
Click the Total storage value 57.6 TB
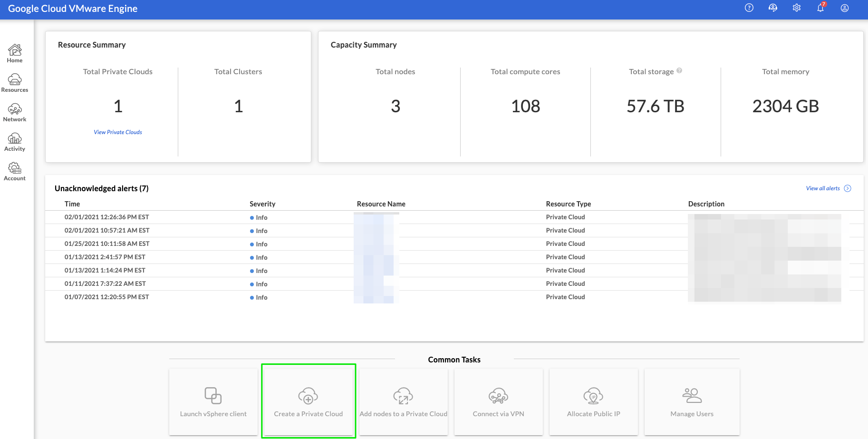pyautogui.click(x=656, y=106)
